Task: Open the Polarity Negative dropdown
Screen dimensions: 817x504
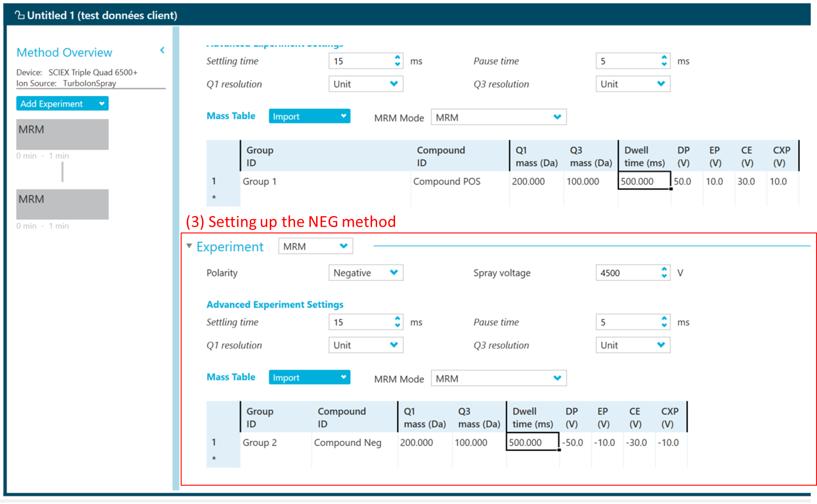Action: point(366,273)
